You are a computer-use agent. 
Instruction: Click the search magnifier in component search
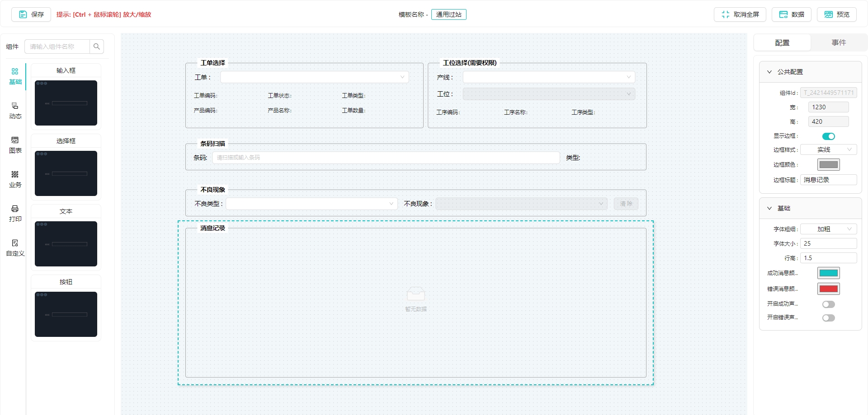tap(96, 46)
